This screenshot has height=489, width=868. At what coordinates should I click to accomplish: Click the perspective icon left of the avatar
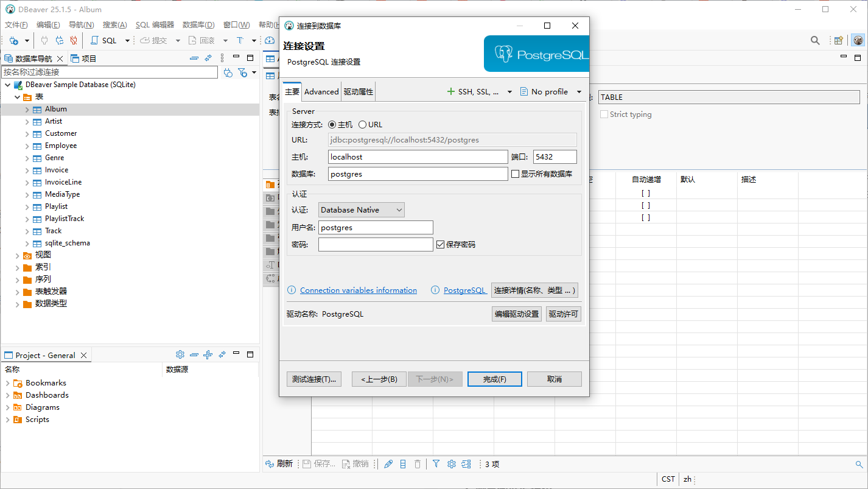839,40
